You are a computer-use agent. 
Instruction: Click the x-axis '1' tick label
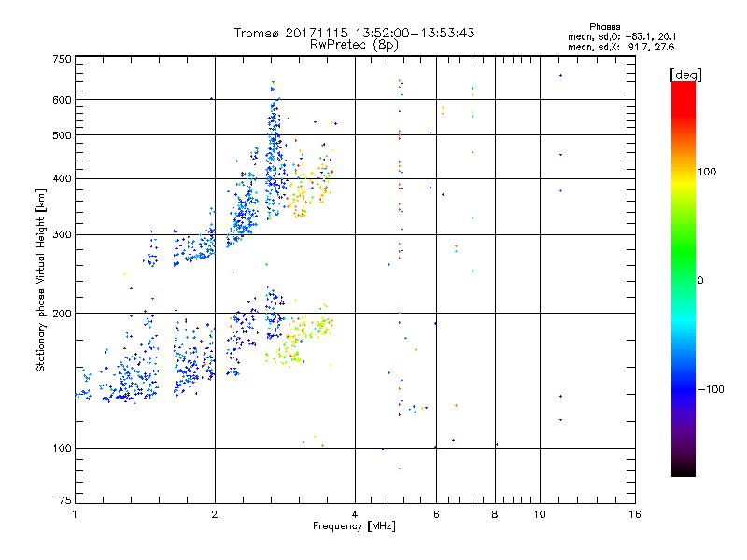click(x=75, y=514)
